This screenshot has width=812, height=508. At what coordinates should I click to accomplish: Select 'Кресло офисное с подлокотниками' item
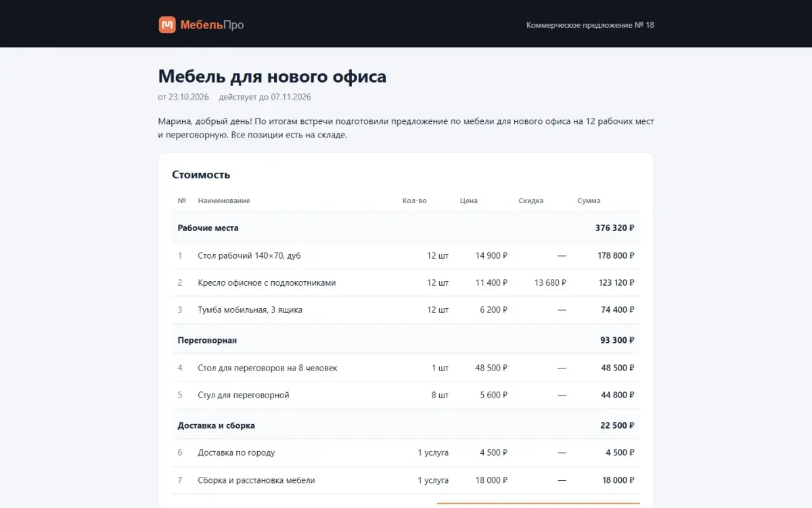point(267,282)
